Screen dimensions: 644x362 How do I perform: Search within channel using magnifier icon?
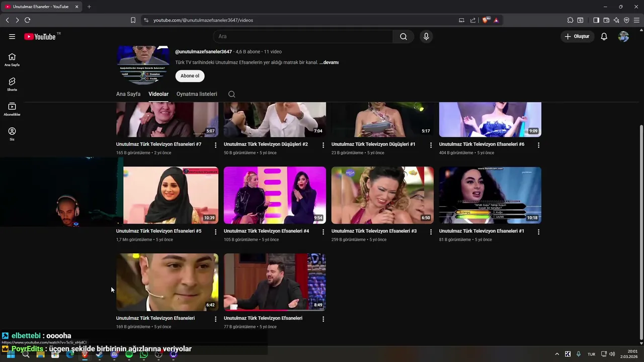click(x=231, y=94)
